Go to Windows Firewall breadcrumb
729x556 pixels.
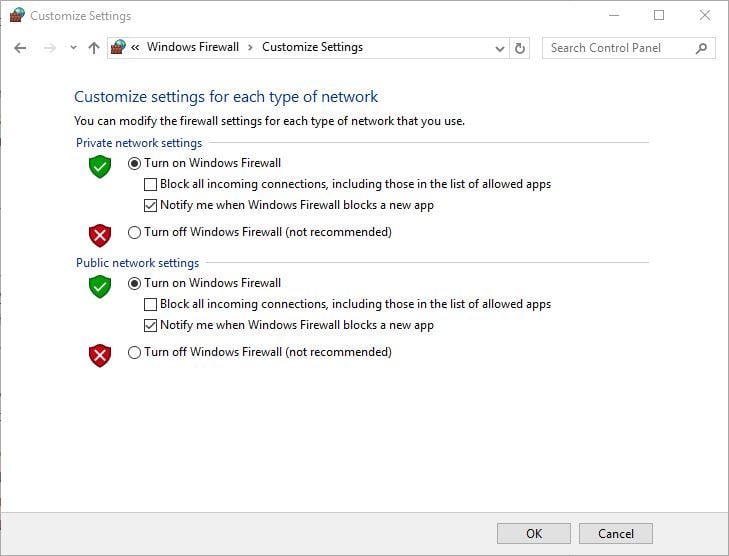[193, 47]
